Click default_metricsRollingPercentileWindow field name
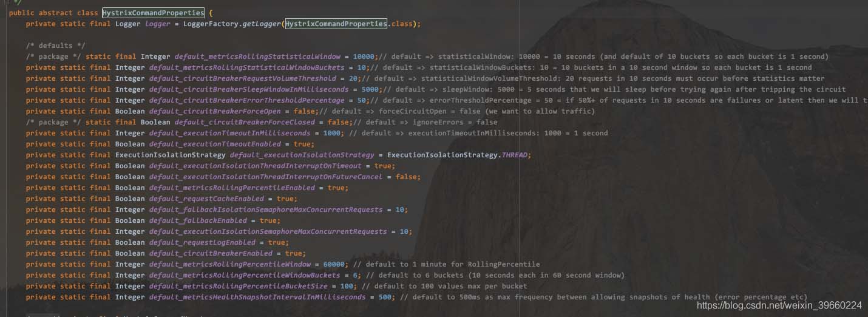Screen dimensions: 868x317 pyautogui.click(x=229, y=264)
